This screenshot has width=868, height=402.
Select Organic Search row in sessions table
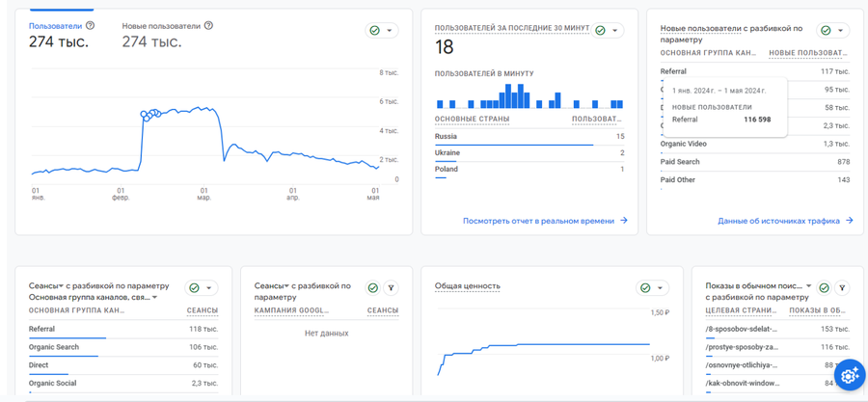click(123, 348)
